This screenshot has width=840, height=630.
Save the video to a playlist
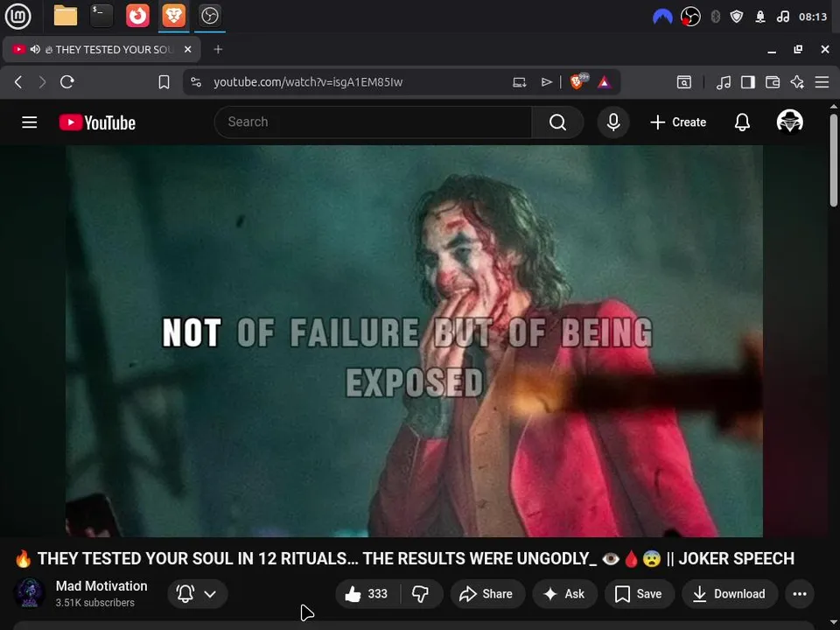point(639,593)
